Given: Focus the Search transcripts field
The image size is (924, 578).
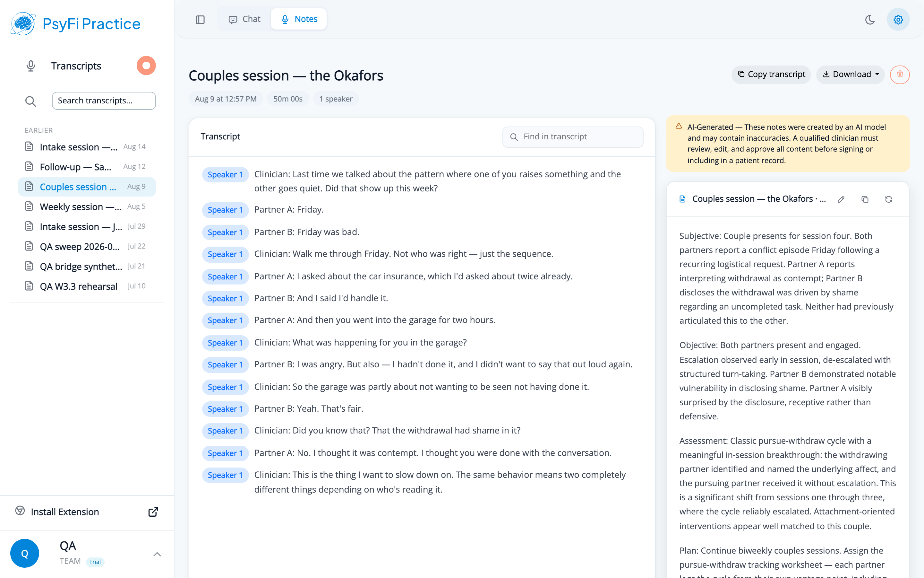Looking at the screenshot, I should [104, 101].
